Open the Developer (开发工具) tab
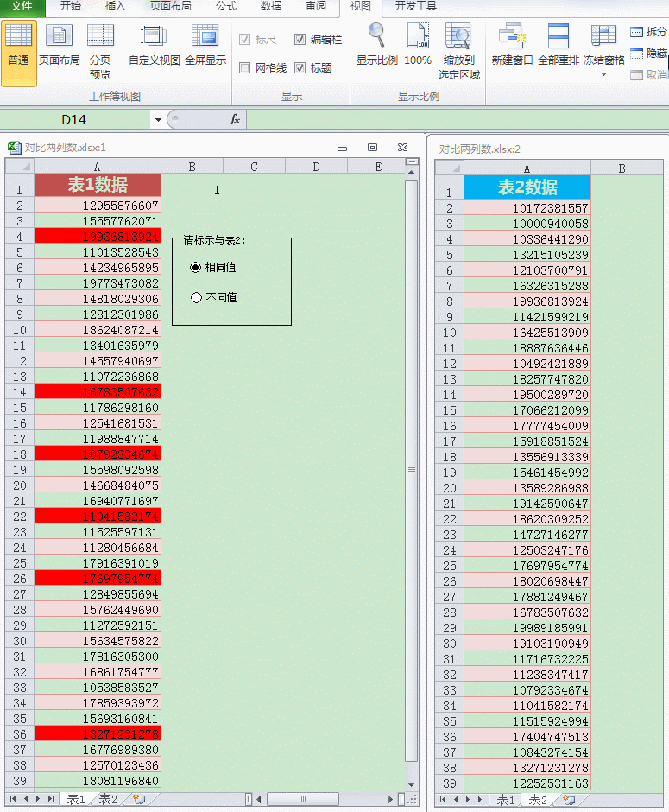Image resolution: width=669 pixels, height=812 pixels. pyautogui.click(x=415, y=6)
